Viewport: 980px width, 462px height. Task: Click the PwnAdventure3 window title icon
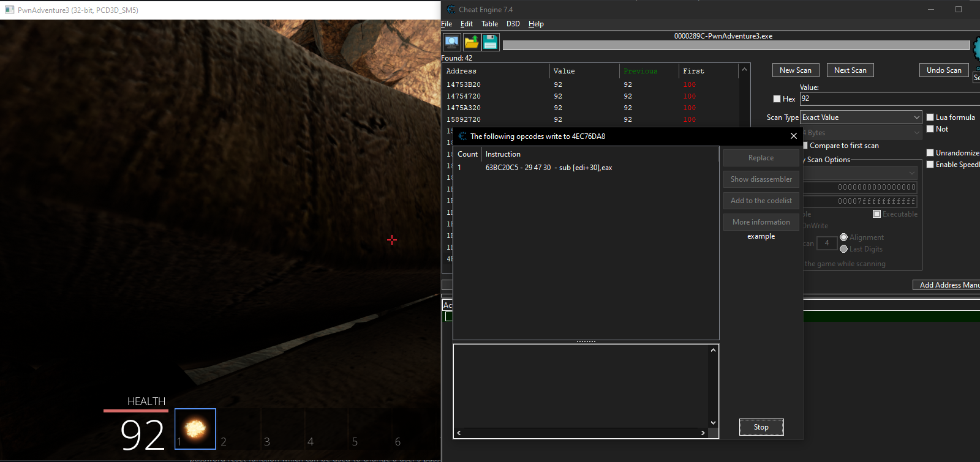click(9, 10)
